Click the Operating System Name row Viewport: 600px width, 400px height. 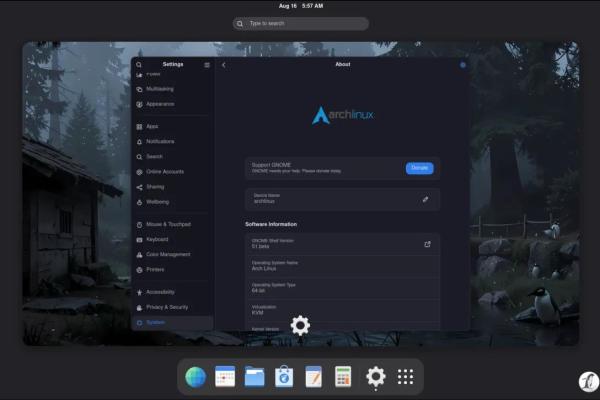pos(342,266)
